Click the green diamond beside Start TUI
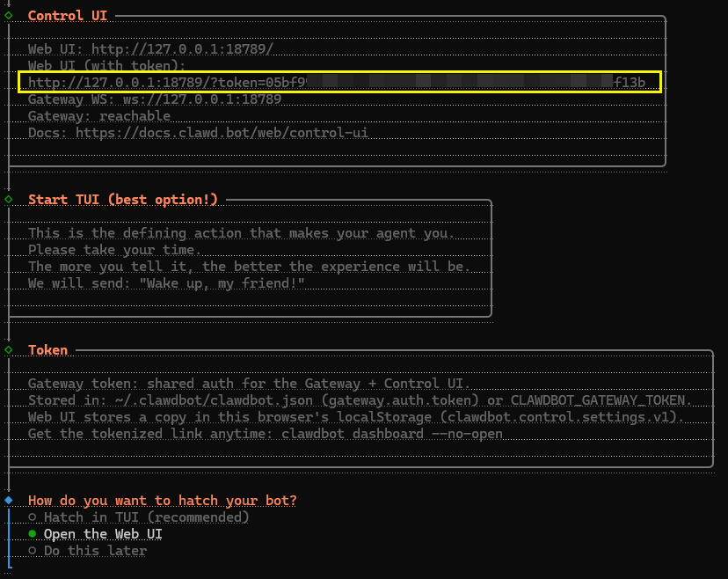This screenshot has width=728, height=579. click(8, 200)
